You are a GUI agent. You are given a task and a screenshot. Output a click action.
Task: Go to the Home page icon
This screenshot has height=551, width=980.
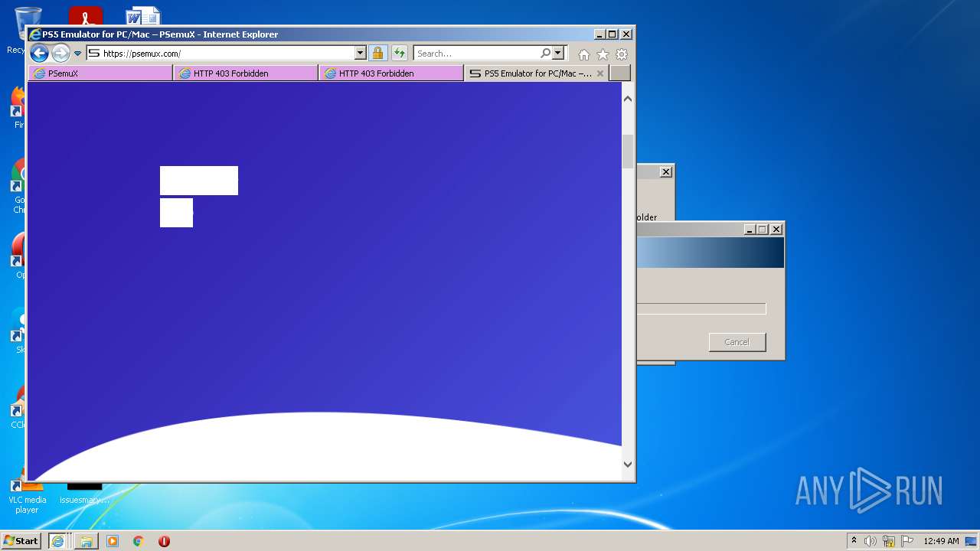click(584, 54)
